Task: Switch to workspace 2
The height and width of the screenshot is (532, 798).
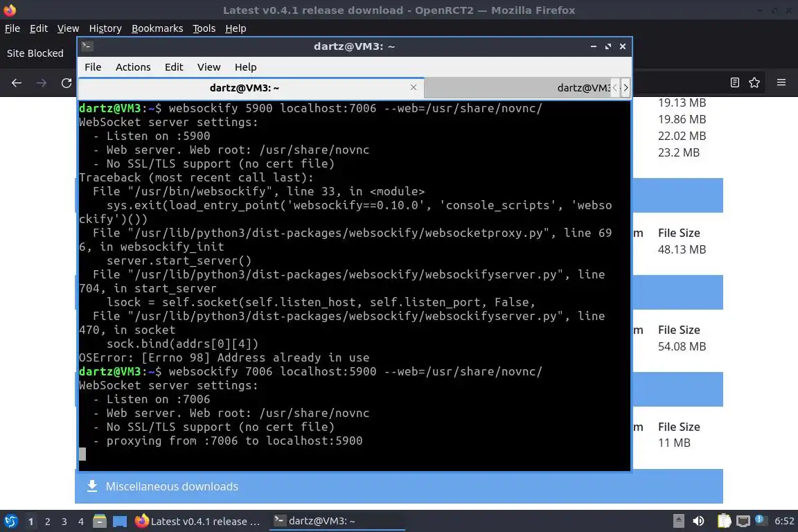Action: [x=47, y=522]
